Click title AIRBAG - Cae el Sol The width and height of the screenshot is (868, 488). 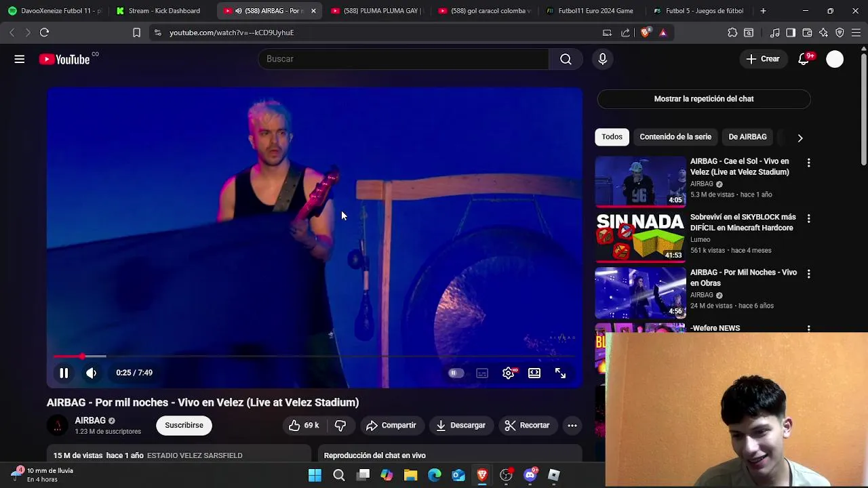pos(740,167)
